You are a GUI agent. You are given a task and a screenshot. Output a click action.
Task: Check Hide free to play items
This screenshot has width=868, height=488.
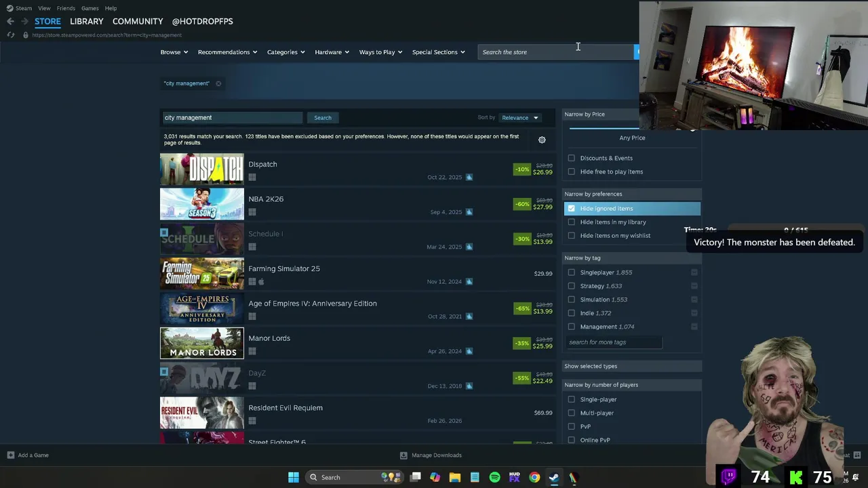click(571, 171)
